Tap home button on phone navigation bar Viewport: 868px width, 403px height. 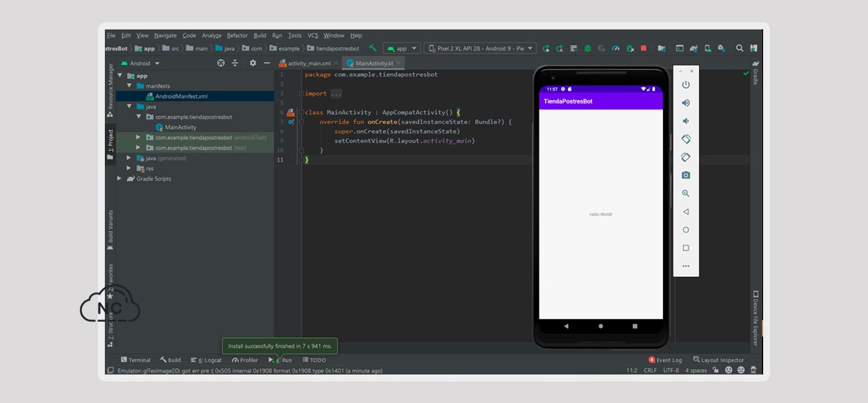coord(601,325)
